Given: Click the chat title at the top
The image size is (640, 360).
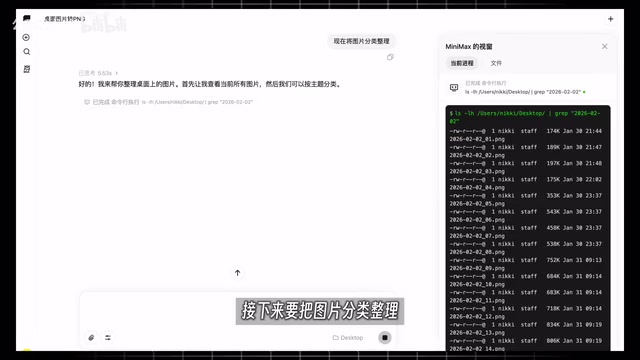Looking at the screenshot, I should (x=64, y=19).
